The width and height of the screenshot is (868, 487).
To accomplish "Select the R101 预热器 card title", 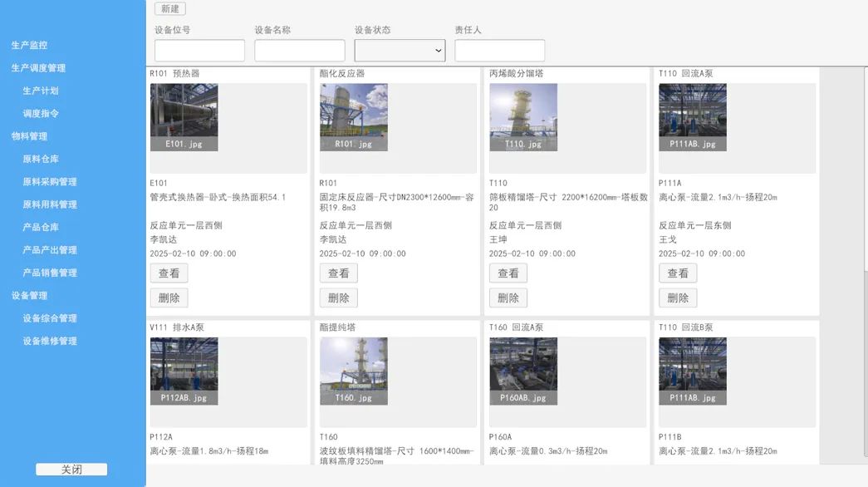I will click(174, 73).
